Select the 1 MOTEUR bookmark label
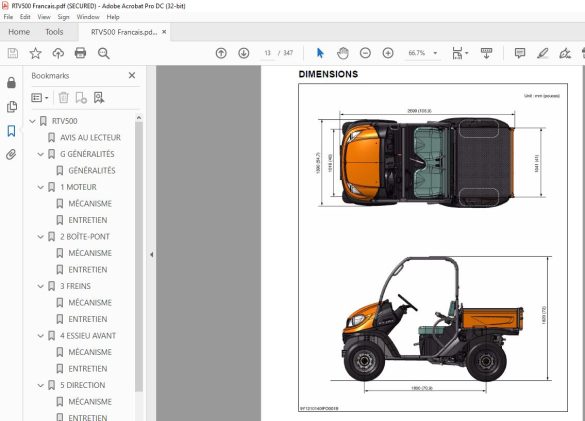Viewport: 585px width, 421px height. [78, 187]
